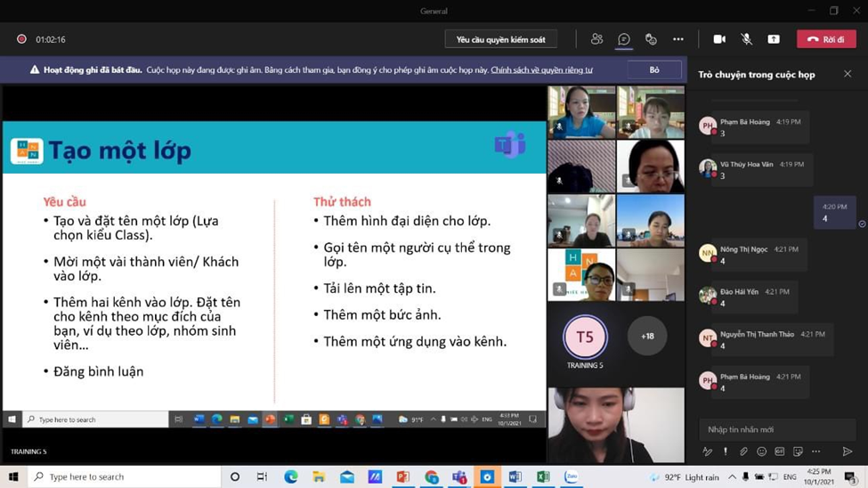Viewport: 868px width, 488px height.
Task: Click Yêu cầu quyền kiểm soát button
Action: click(500, 39)
